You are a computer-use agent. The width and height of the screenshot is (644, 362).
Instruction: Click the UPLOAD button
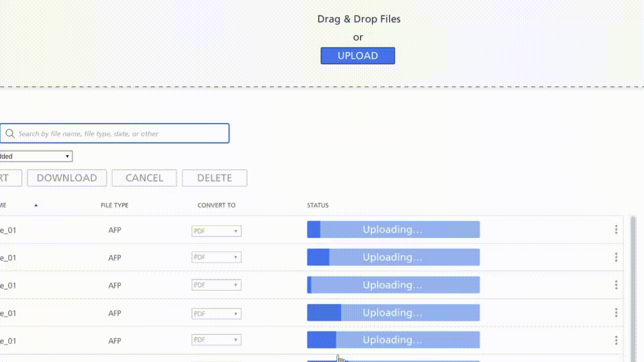(358, 55)
